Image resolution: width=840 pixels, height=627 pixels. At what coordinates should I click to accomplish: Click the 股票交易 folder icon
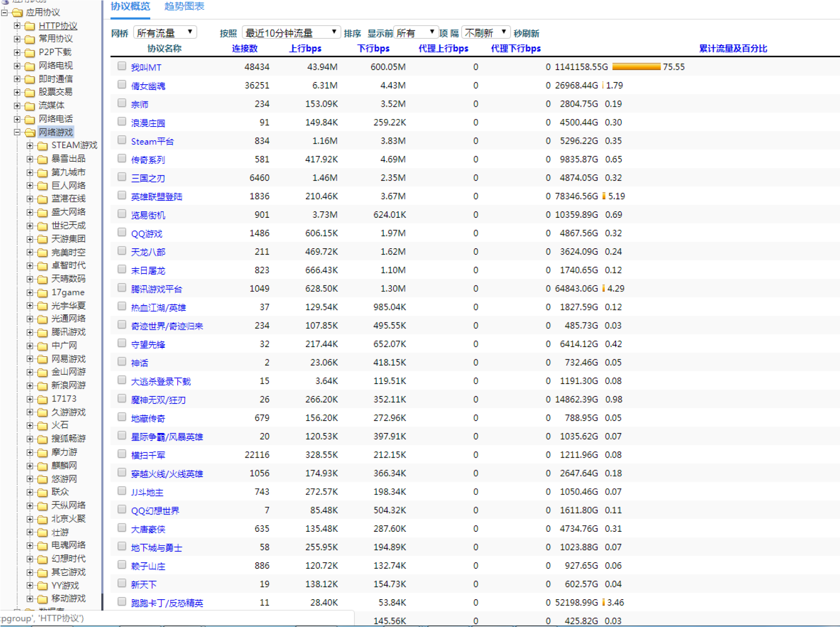click(30, 93)
